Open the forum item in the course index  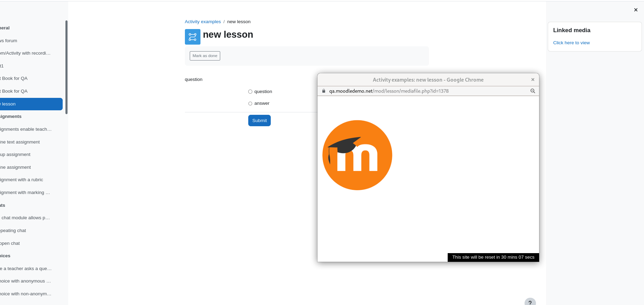pyautogui.click(x=9, y=41)
